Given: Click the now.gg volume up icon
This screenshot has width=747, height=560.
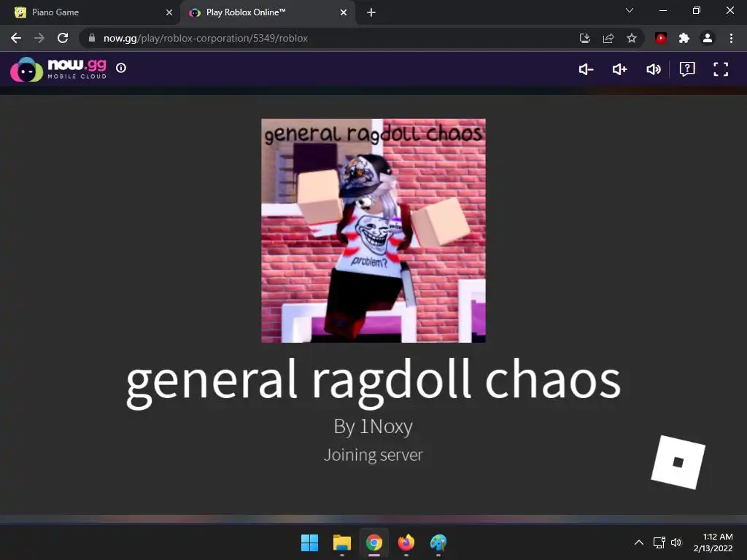Looking at the screenshot, I should (x=619, y=69).
